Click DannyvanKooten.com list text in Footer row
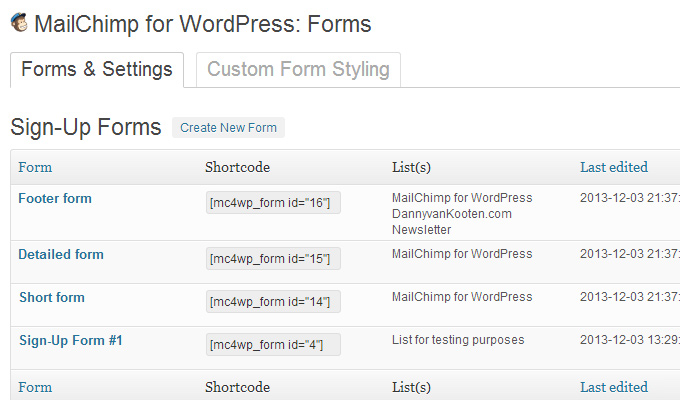This screenshot has height=400, width=680. [x=452, y=214]
